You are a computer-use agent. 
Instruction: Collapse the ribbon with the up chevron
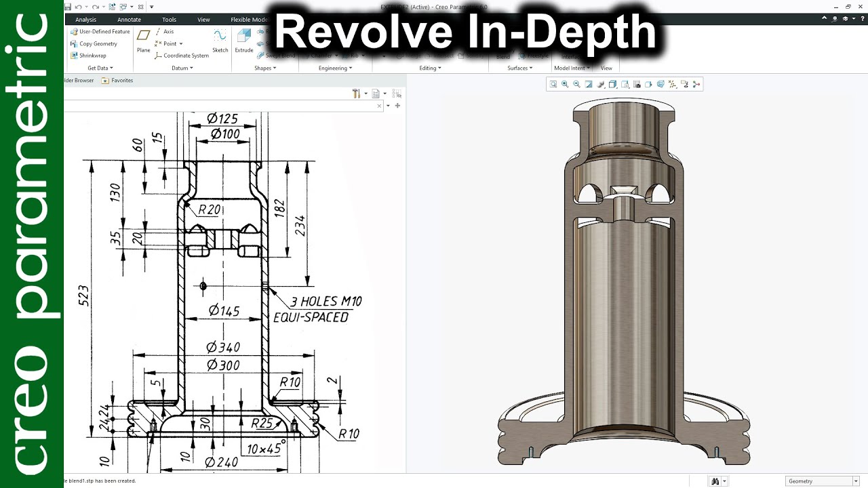coord(824,18)
